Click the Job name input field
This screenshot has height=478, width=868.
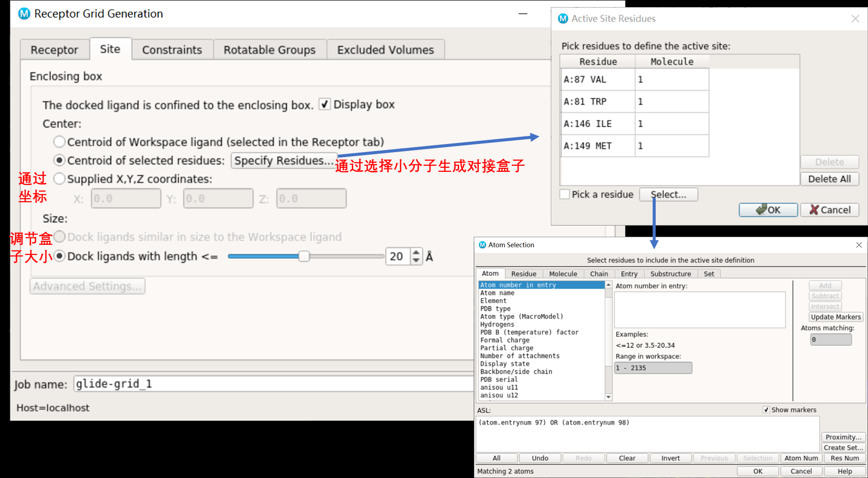(274, 384)
